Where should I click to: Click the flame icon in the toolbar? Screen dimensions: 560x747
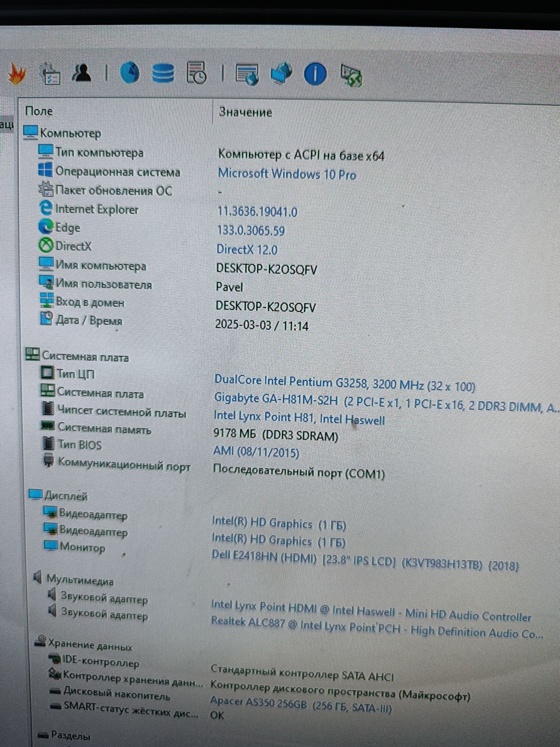point(16,73)
